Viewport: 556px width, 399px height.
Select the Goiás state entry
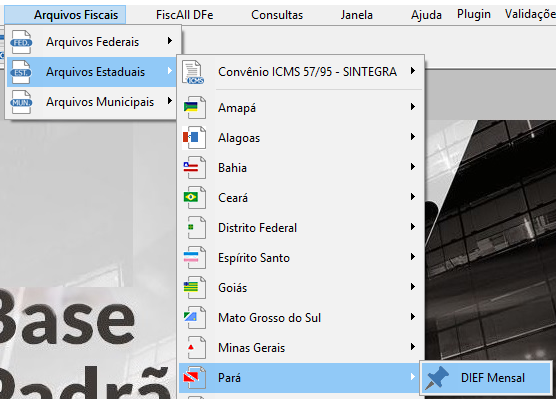tap(301, 287)
